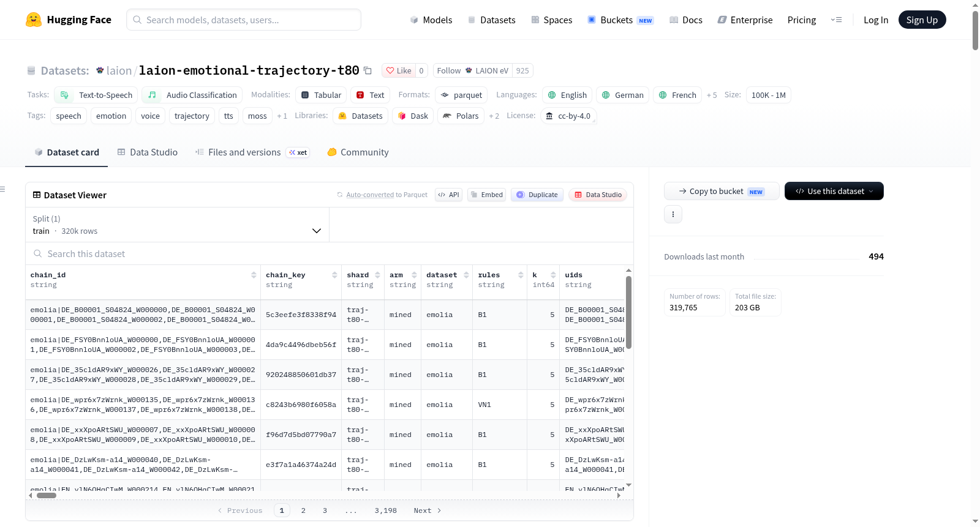This screenshot has width=980, height=527.
Task: Select the parquet format tag
Action: [461, 95]
